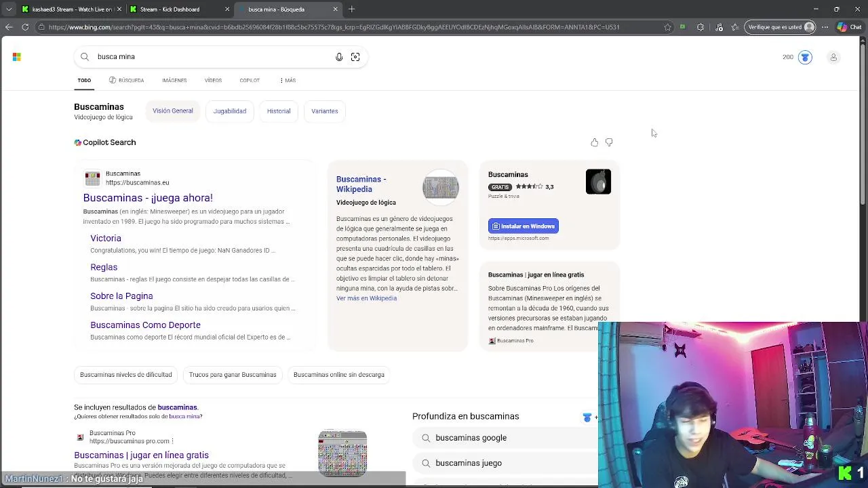Open the Reglas sublink
868x488 pixels.
click(x=104, y=267)
